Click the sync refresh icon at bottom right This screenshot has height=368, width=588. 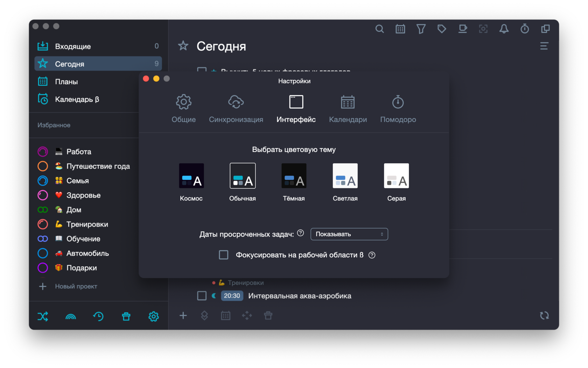tap(544, 316)
